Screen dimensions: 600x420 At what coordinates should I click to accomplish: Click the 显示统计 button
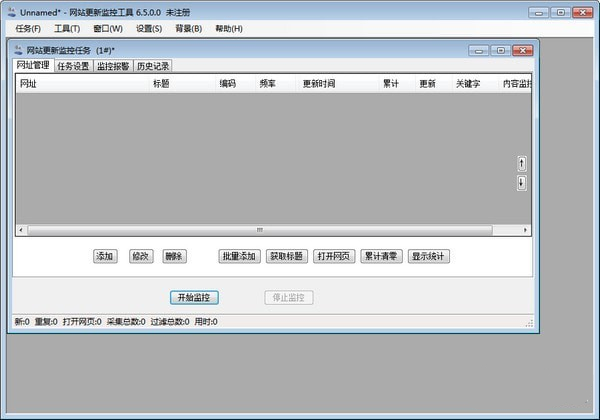pos(429,256)
